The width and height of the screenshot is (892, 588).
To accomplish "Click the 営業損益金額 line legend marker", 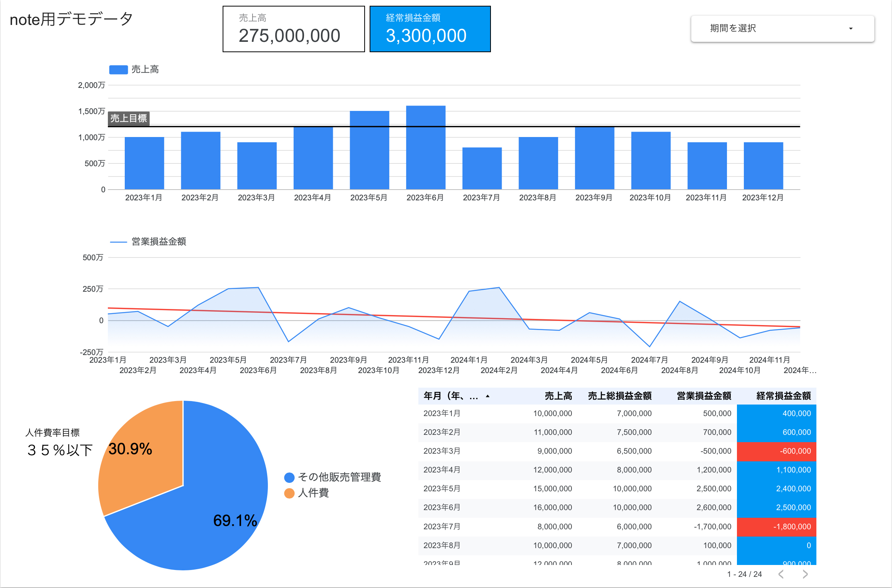I will pyautogui.click(x=118, y=242).
